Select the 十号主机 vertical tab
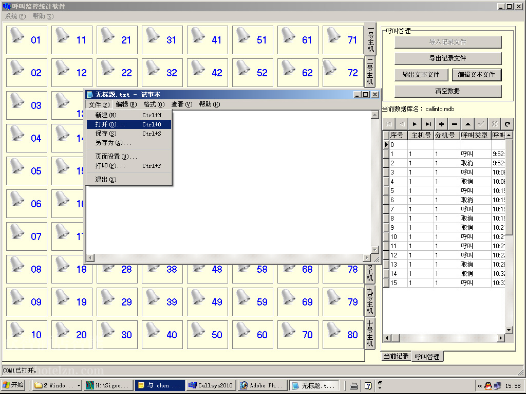Screen dimensions: 526x394 click(370, 333)
